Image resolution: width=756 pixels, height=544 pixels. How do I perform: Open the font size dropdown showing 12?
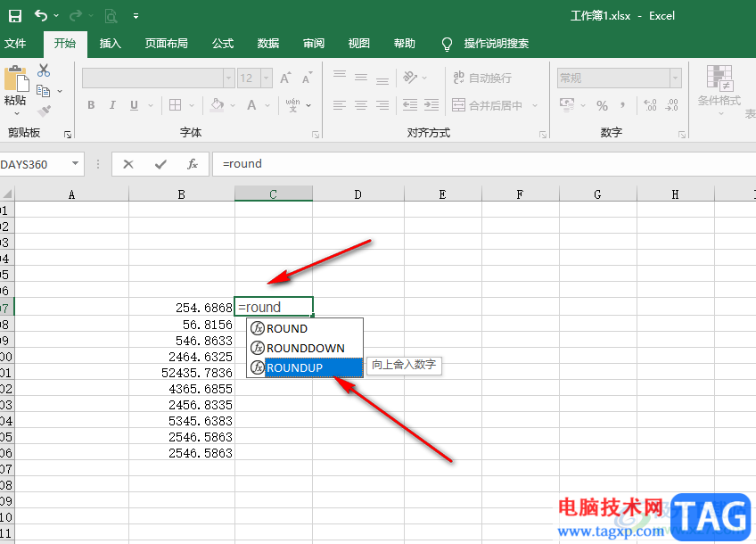point(267,78)
